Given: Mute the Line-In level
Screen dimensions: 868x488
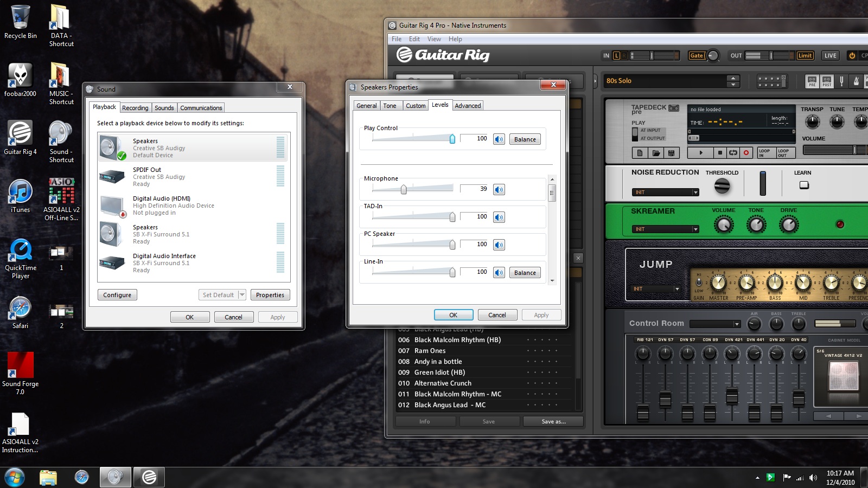Looking at the screenshot, I should [499, 273].
